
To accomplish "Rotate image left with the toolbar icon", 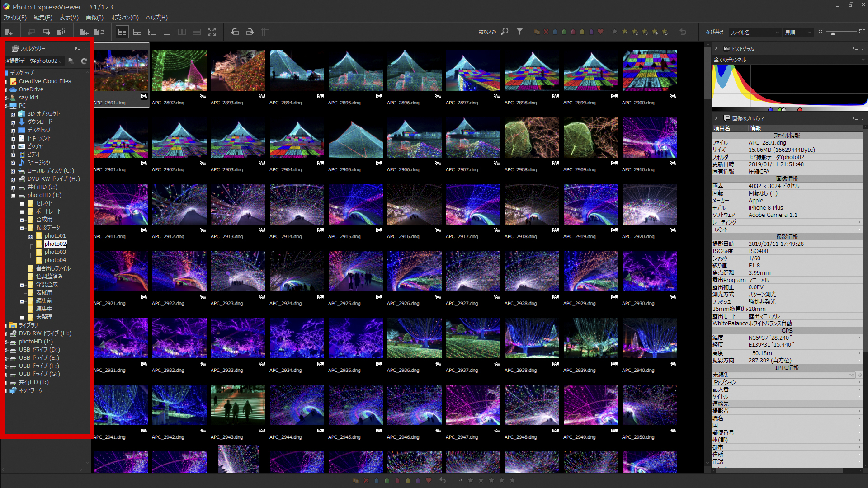I will (x=235, y=32).
